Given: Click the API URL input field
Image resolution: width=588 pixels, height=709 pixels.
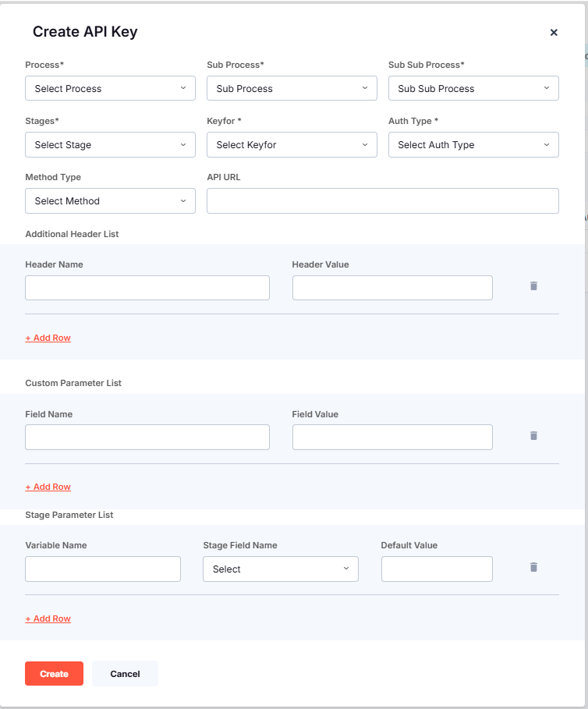Looking at the screenshot, I should [x=382, y=200].
